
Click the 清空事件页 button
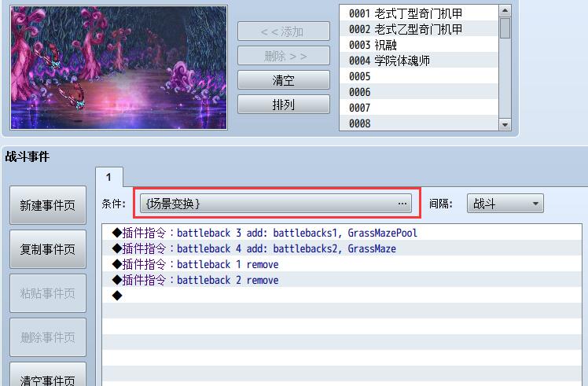[48, 375]
